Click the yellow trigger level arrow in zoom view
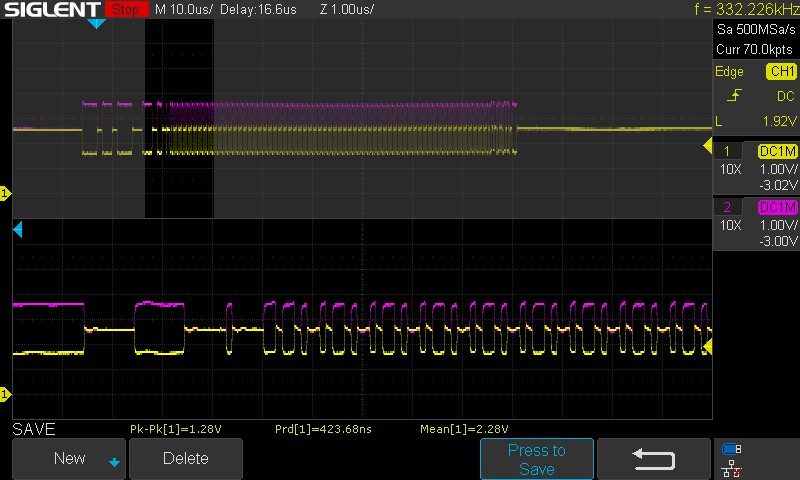800x480 pixels. click(x=708, y=347)
